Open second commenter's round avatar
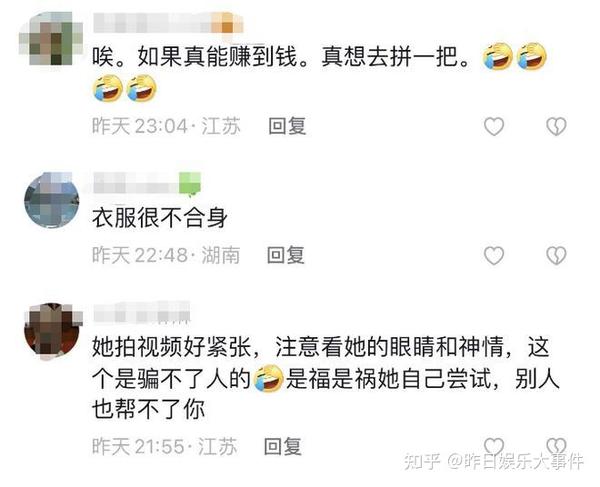Image resolution: width=600 pixels, height=487 pixels. (x=52, y=200)
